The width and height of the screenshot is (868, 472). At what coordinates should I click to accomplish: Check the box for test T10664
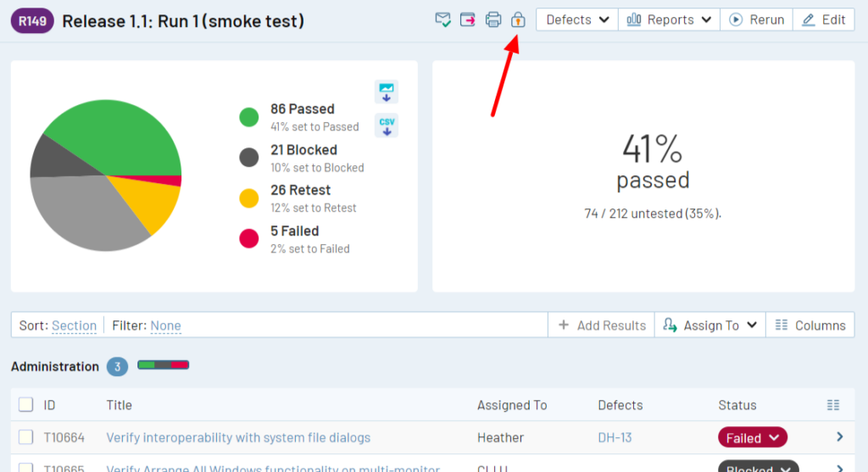click(26, 437)
